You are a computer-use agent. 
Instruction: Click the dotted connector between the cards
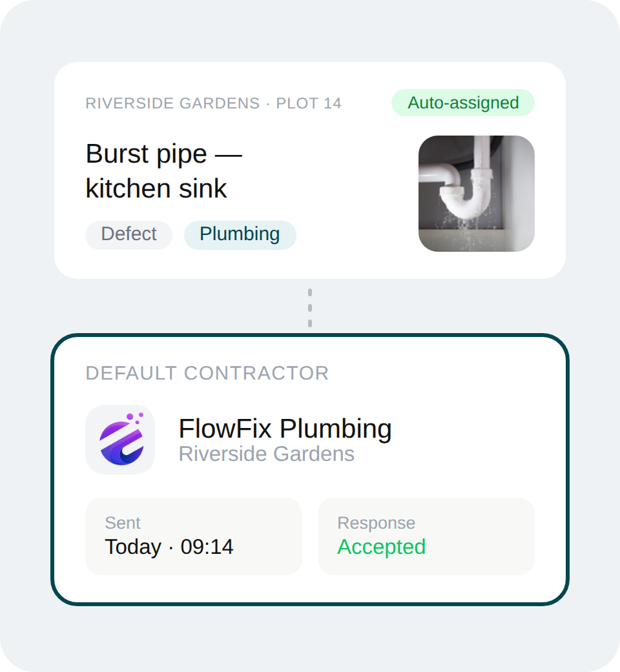[310, 307]
